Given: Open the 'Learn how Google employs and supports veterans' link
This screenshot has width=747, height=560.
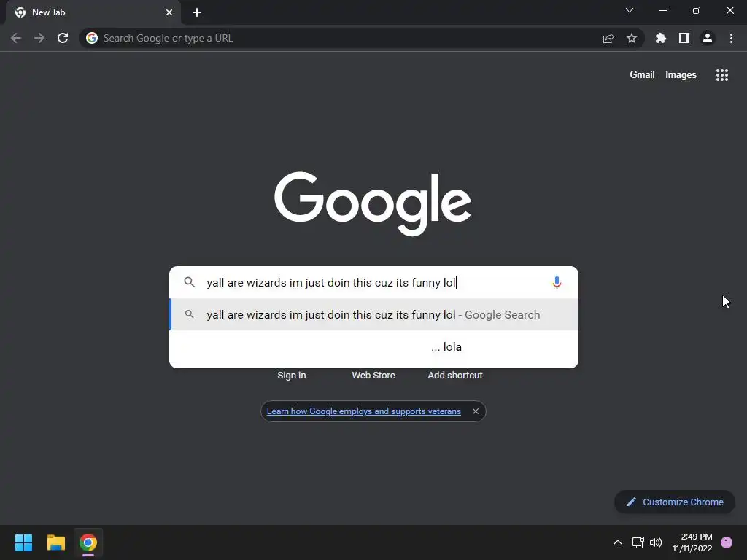Looking at the screenshot, I should pos(363,411).
